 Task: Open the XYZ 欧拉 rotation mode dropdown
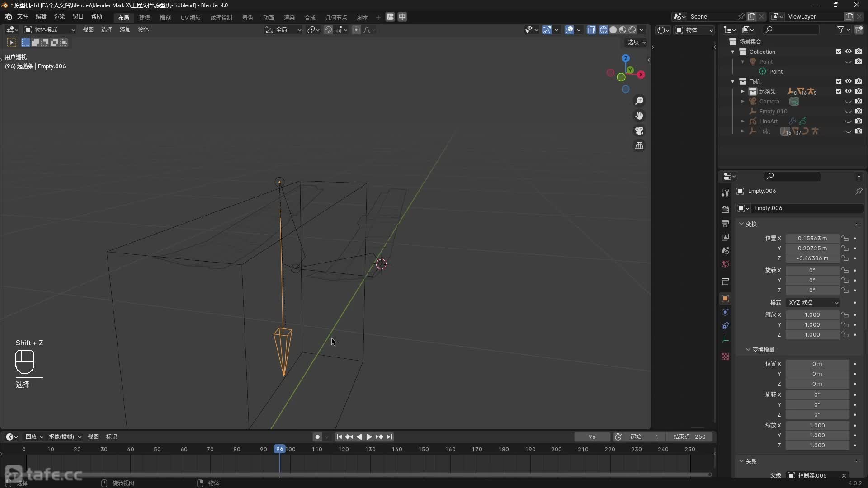point(813,303)
